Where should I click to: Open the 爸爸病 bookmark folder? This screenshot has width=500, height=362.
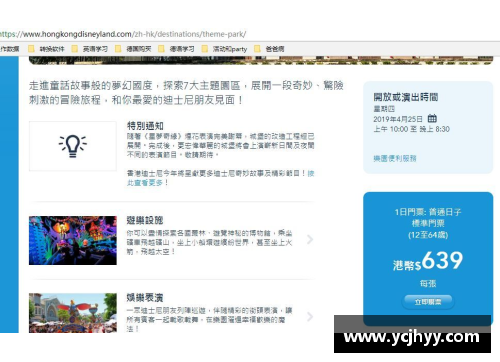coord(269,49)
